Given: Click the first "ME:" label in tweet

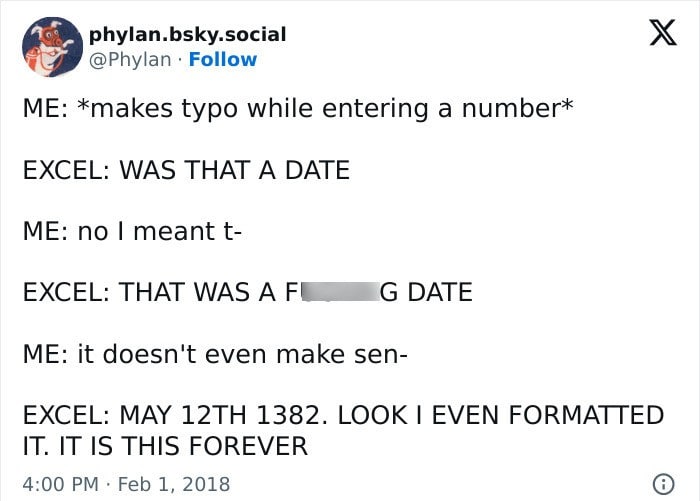Looking at the screenshot, I should click(46, 109).
